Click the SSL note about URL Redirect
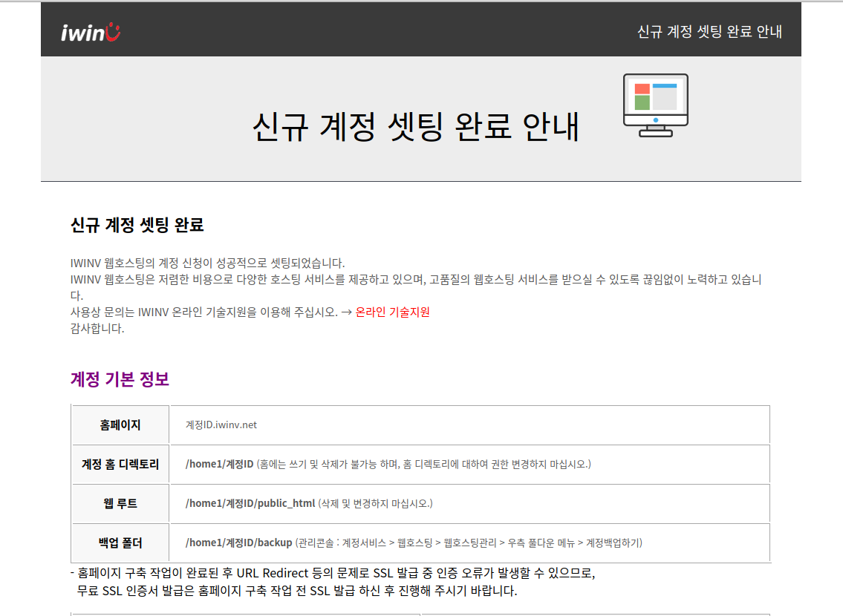 coord(333,573)
